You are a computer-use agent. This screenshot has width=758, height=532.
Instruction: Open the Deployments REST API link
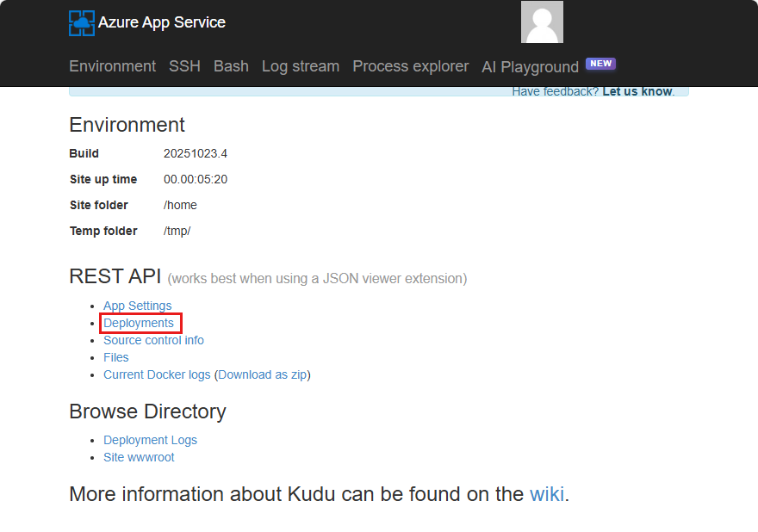139,323
